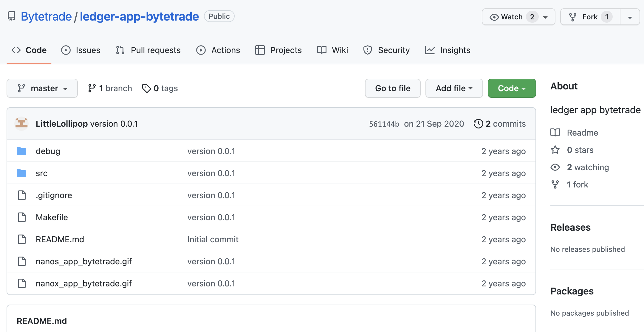
Task: Open the Add file dropdown
Action: (x=454, y=88)
